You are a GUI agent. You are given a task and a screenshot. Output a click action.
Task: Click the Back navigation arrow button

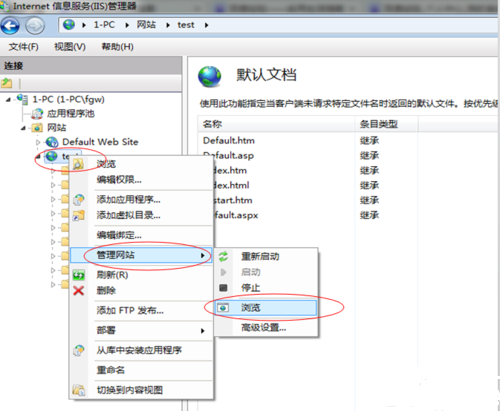click(10, 26)
